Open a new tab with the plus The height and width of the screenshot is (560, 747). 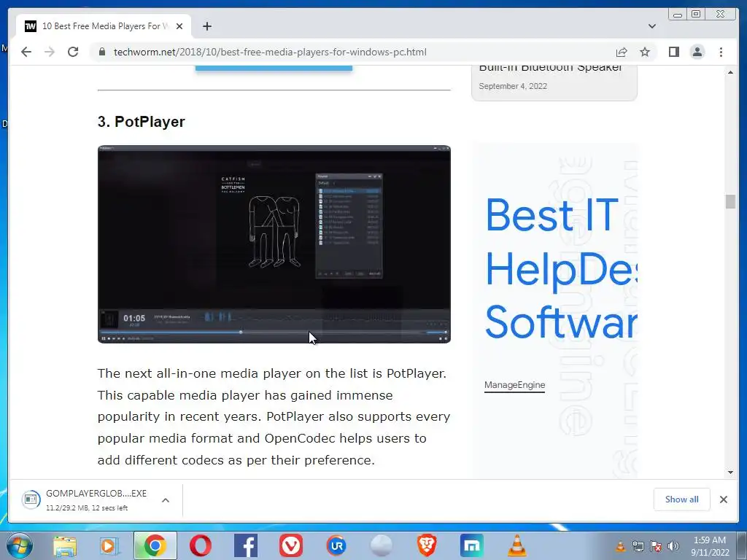coord(206,26)
